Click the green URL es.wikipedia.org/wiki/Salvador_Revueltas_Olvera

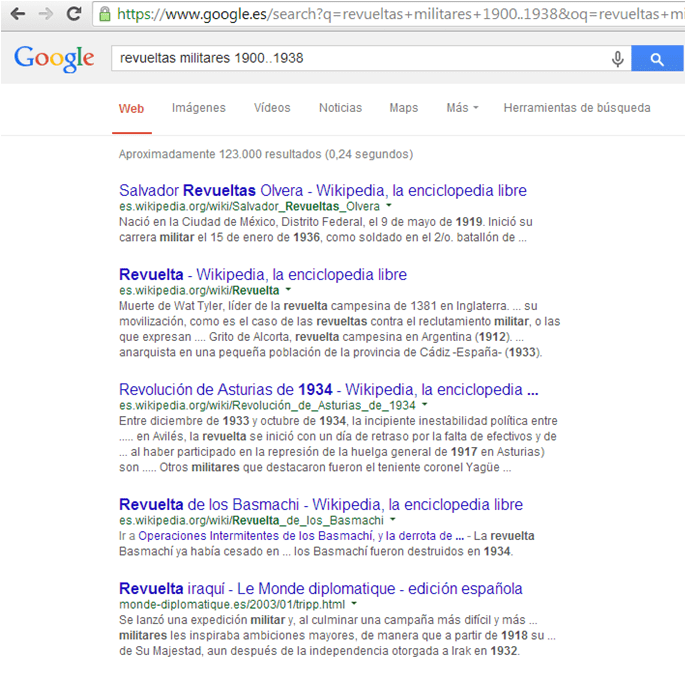point(249,206)
